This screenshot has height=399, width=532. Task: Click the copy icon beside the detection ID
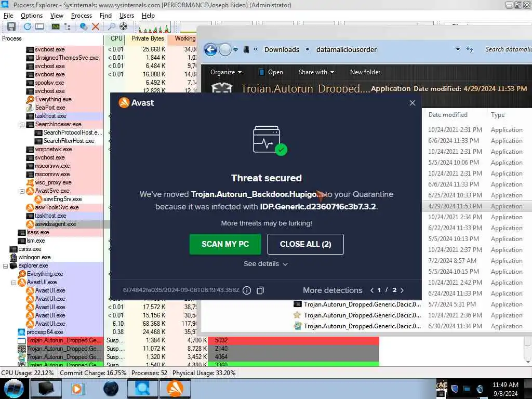260,290
